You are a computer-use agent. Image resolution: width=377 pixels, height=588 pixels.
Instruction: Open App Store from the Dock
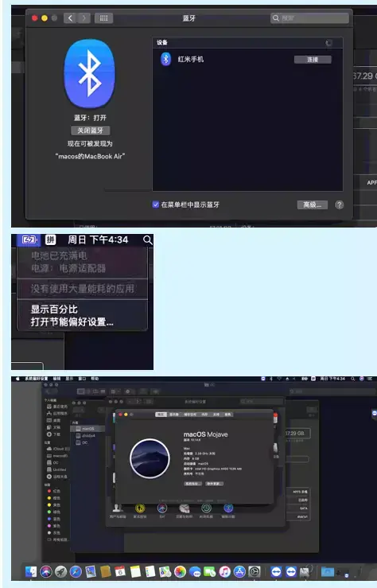point(239,571)
